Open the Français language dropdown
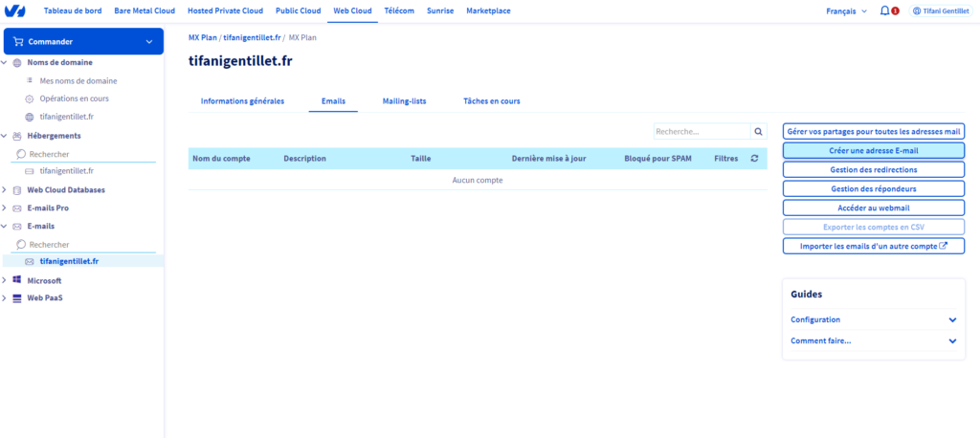980x438 pixels. (x=847, y=11)
